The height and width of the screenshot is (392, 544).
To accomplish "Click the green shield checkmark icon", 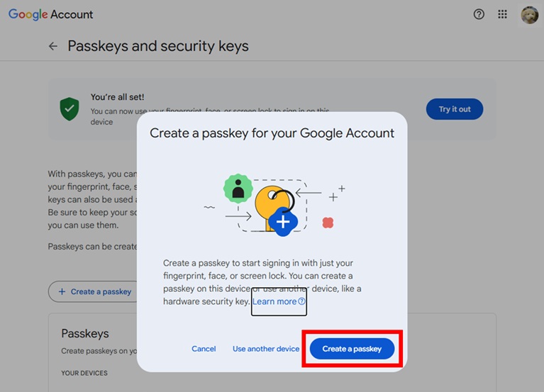I will (x=69, y=108).
